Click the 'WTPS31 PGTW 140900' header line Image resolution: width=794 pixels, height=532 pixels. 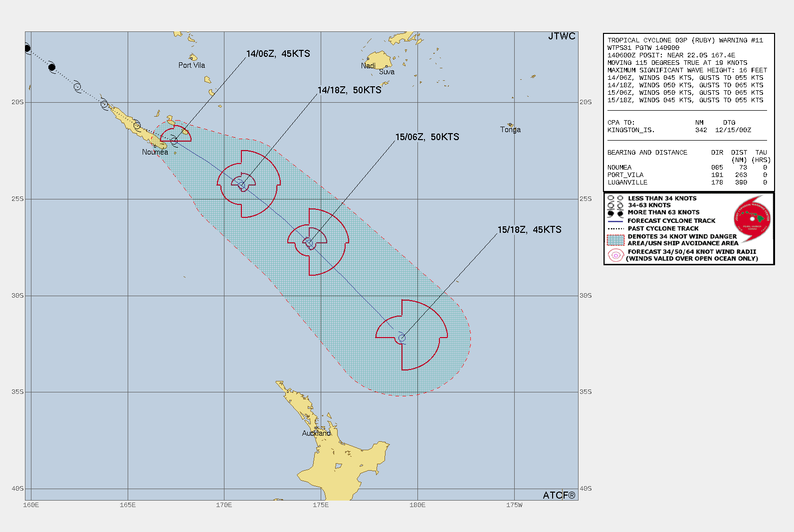pos(643,48)
